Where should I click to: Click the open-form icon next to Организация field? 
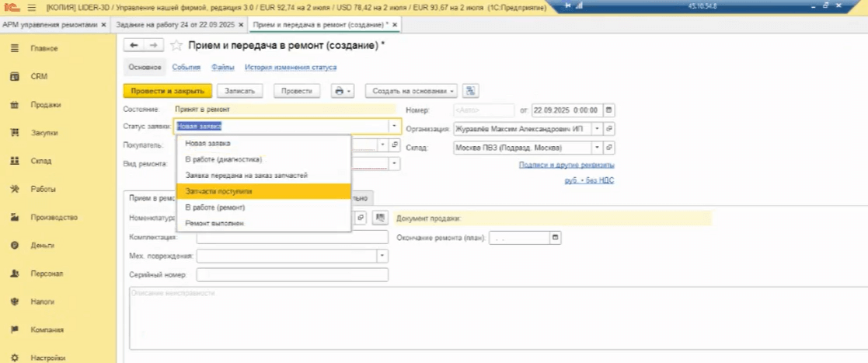(x=609, y=128)
